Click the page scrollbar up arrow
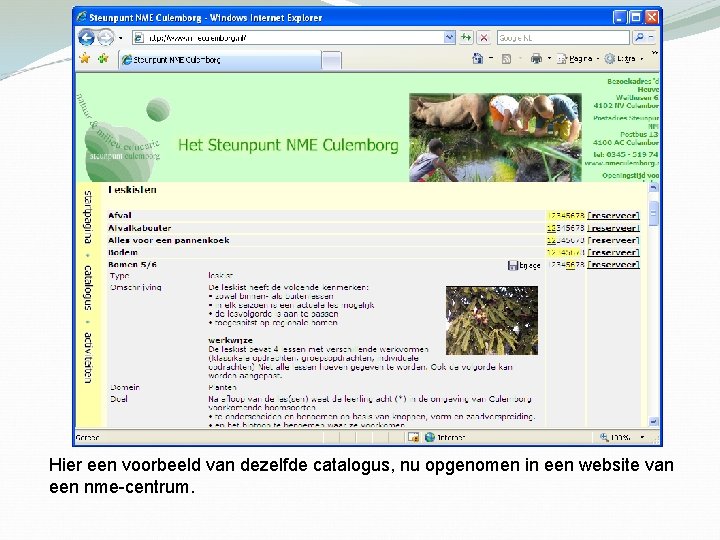The height and width of the screenshot is (540, 720). 653,187
